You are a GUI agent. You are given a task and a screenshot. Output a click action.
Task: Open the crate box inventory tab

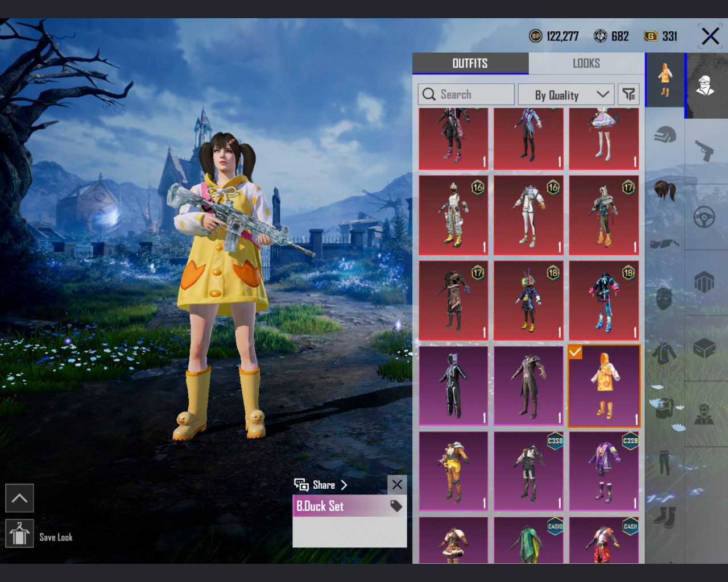[704, 348]
